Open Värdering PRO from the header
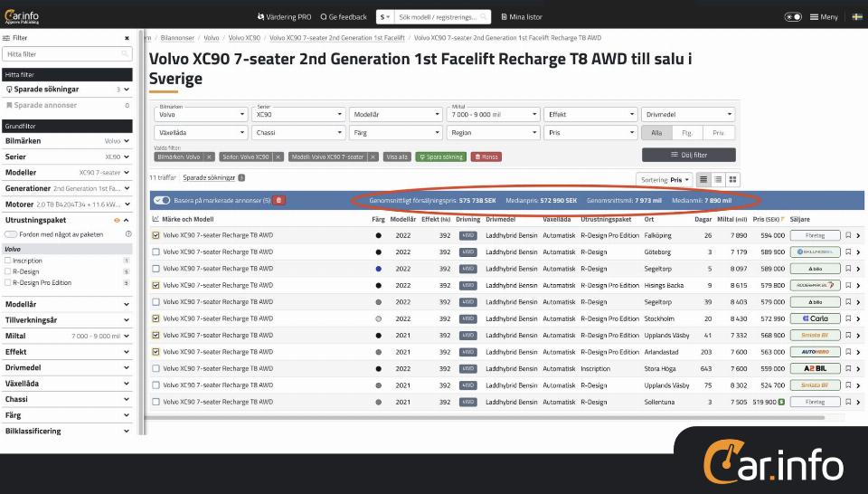 (x=285, y=17)
